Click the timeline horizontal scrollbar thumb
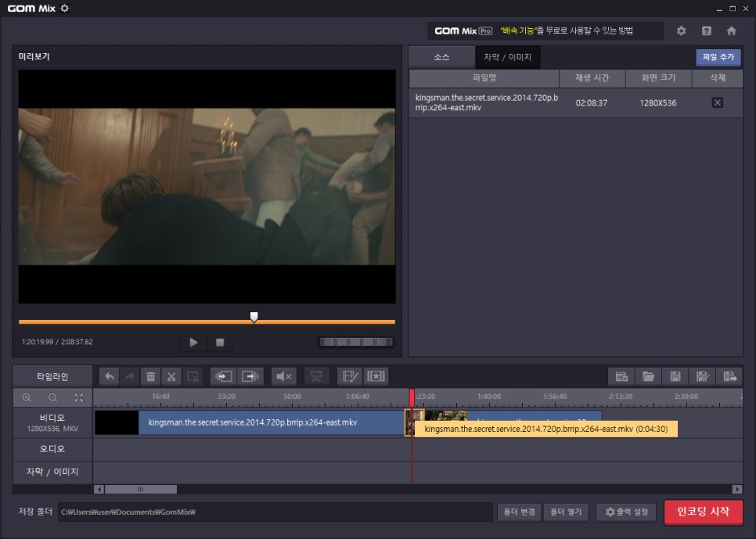This screenshot has width=756, height=539. [x=141, y=490]
